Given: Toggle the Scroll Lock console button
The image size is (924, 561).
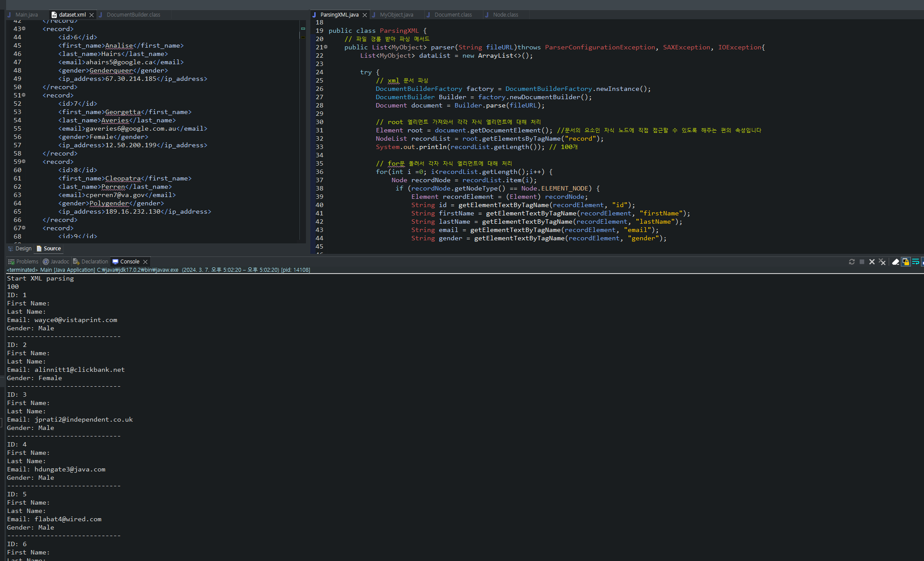Looking at the screenshot, I should click(906, 262).
